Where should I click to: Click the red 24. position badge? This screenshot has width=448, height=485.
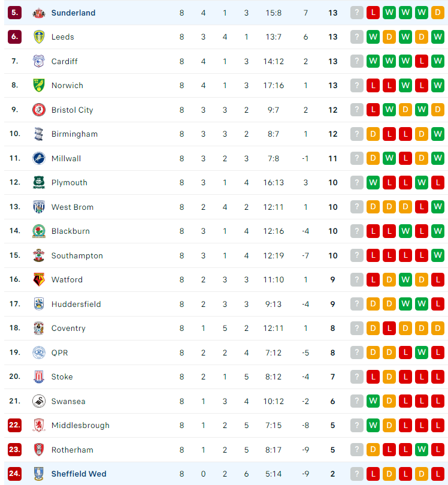[14, 474]
